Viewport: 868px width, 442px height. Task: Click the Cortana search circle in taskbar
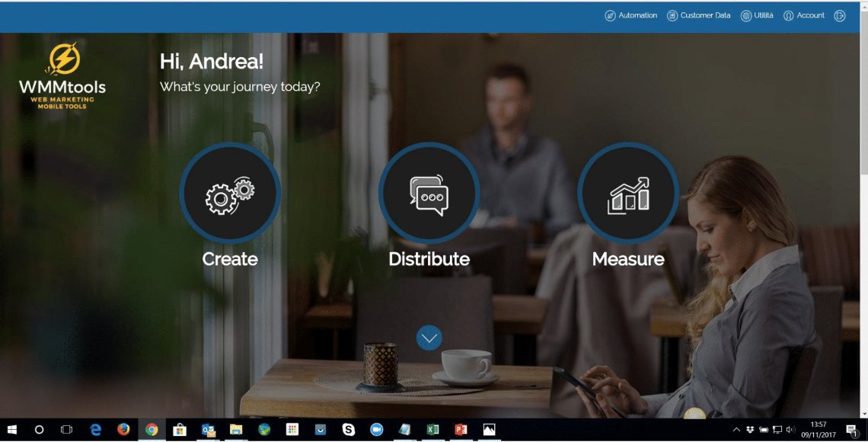point(40,430)
